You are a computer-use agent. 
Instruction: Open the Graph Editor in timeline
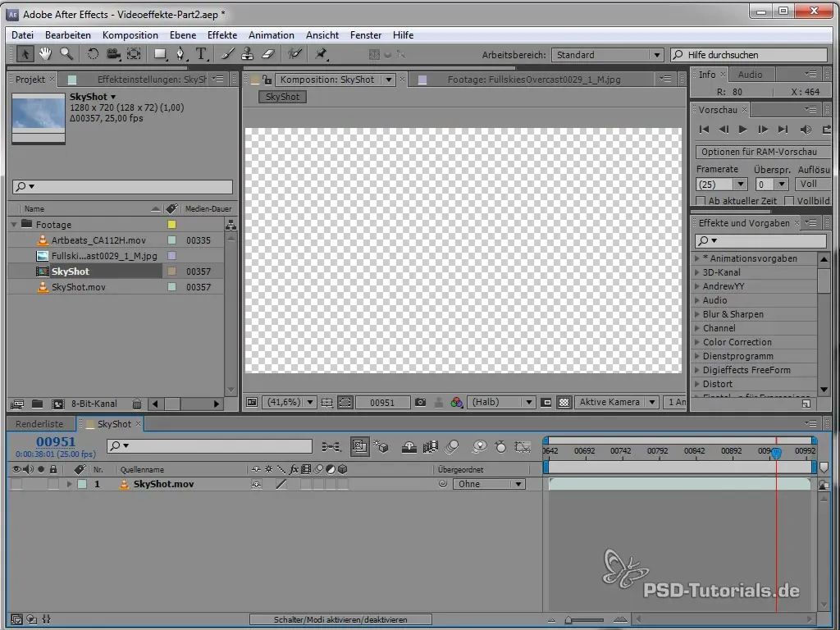point(523,446)
